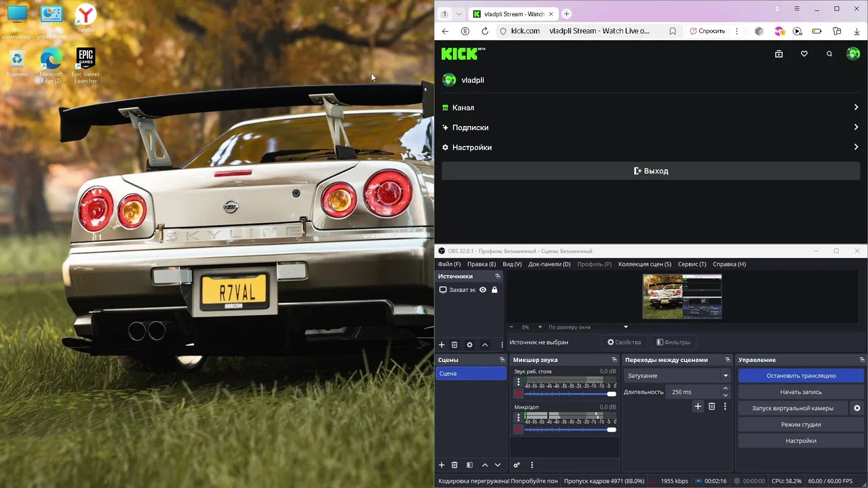Undock the Управление panel
This screenshot has width=868, height=488.
(862, 360)
